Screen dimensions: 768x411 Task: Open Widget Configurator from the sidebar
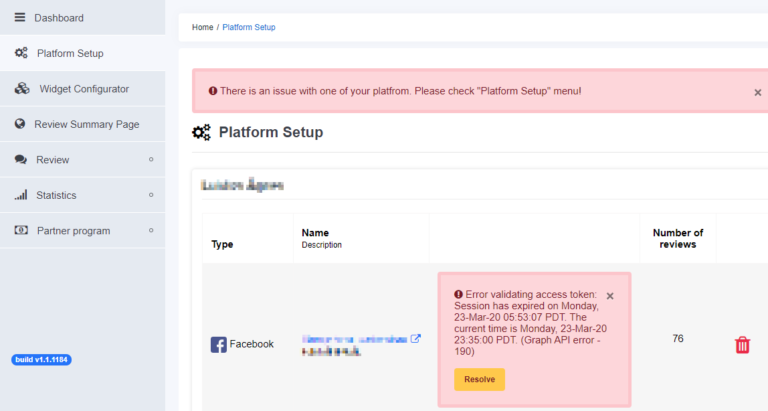[x=84, y=89]
